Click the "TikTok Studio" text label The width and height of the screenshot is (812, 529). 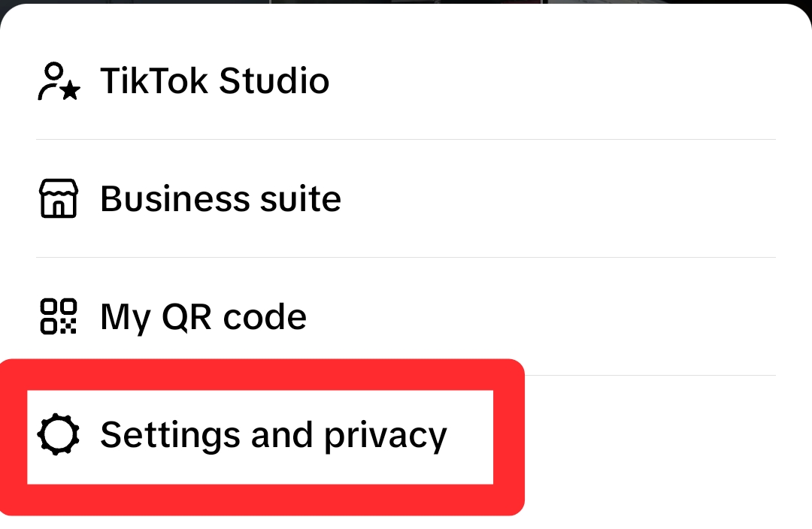click(x=214, y=81)
